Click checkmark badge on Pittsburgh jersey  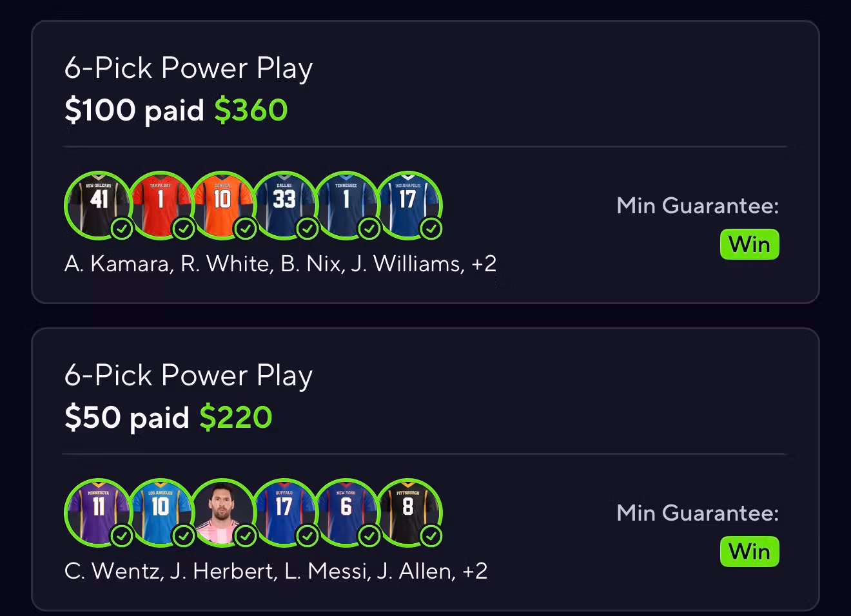coord(431,535)
